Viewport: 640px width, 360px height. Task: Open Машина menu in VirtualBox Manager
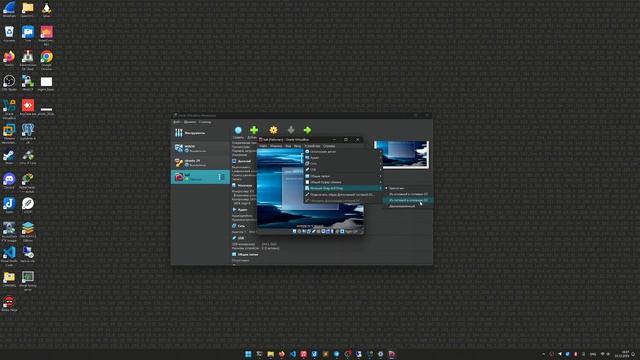coord(190,122)
